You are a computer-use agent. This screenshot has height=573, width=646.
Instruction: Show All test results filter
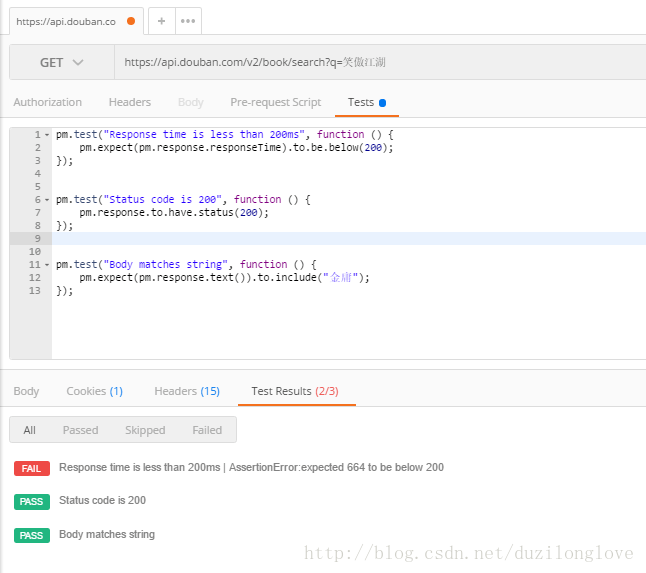pyautogui.click(x=30, y=430)
